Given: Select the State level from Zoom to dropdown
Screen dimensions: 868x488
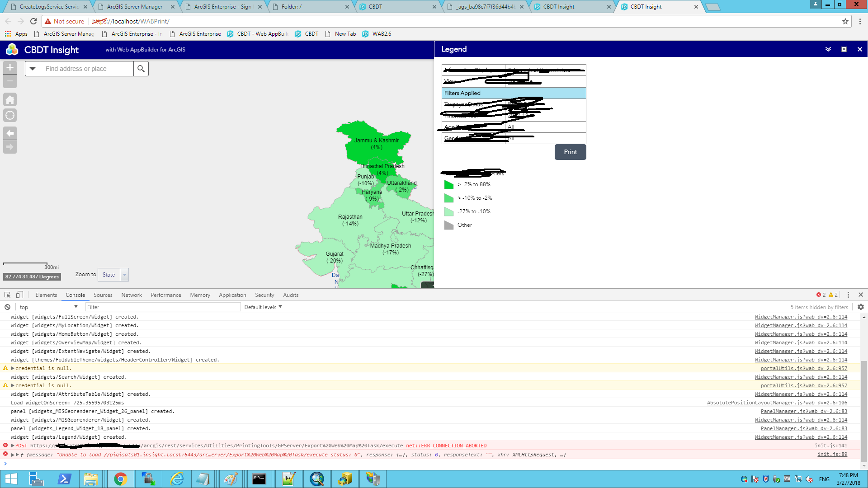Looking at the screenshot, I should 113,274.
